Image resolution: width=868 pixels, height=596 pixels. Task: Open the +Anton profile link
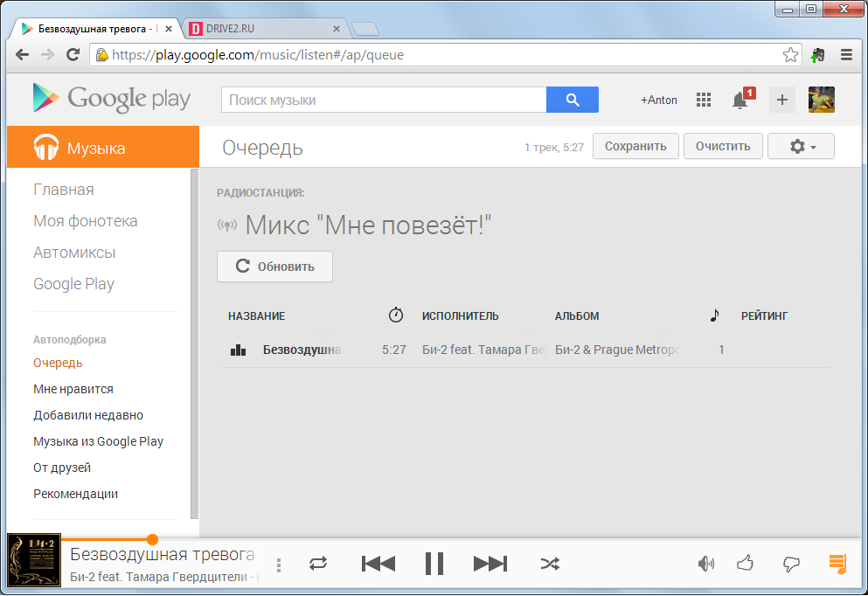tap(659, 100)
